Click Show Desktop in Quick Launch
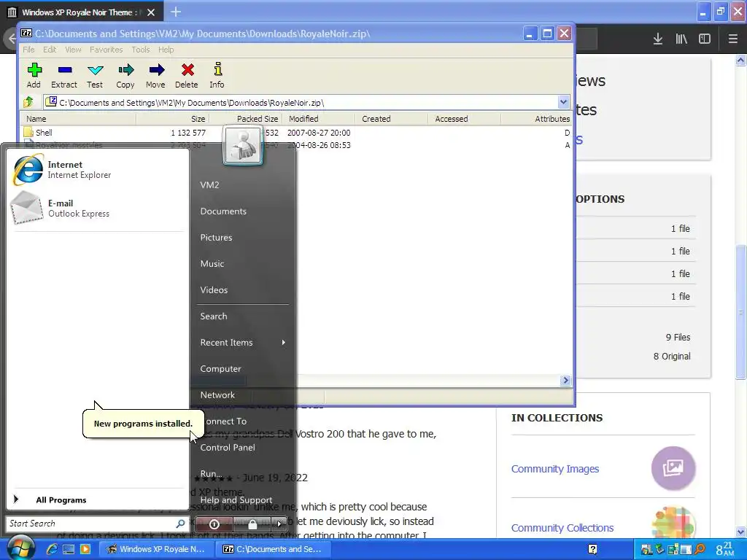The height and width of the screenshot is (560, 747). (x=69, y=549)
